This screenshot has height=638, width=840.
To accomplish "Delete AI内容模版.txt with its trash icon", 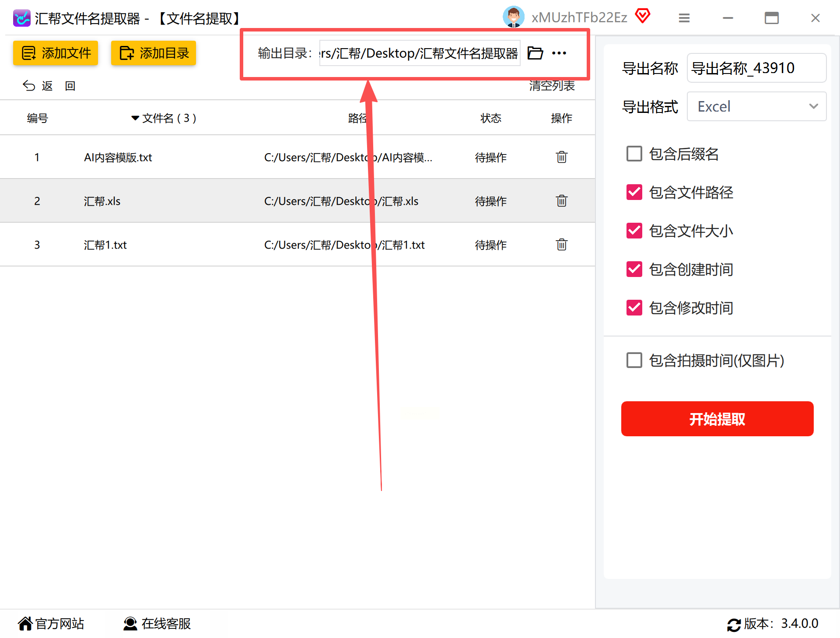I will pyautogui.click(x=561, y=157).
